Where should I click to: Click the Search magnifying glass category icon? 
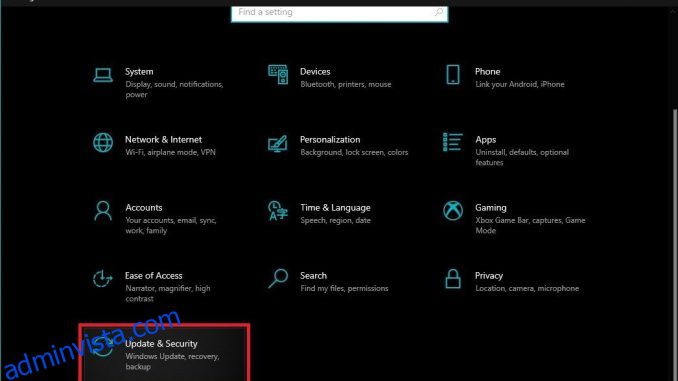point(278,279)
